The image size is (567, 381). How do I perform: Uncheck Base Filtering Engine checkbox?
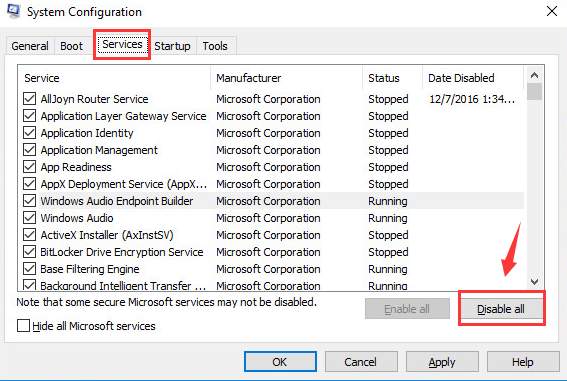point(29,269)
